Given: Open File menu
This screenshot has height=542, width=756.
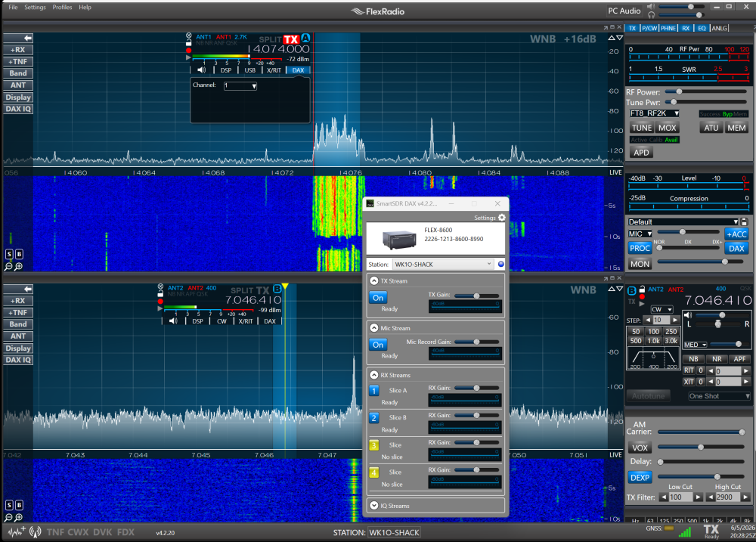Looking at the screenshot, I should (x=13, y=8).
